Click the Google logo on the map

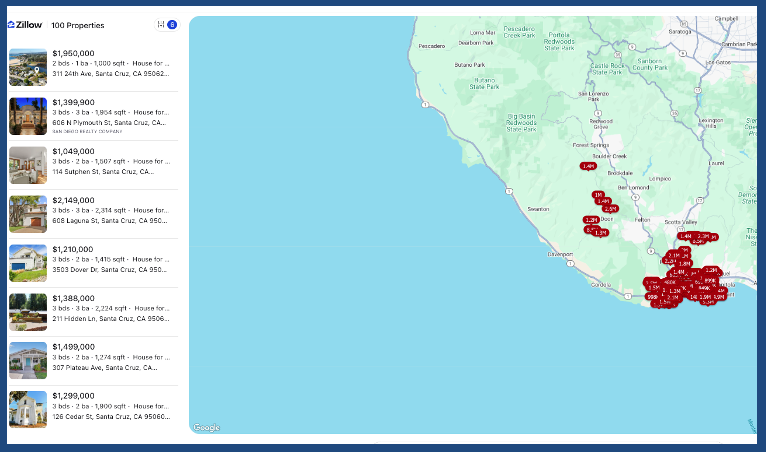pyautogui.click(x=207, y=428)
